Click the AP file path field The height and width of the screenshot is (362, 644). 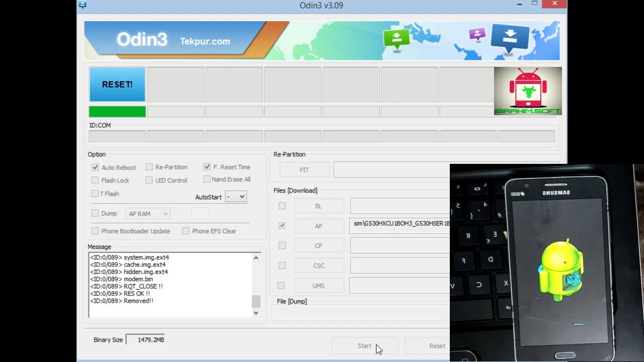click(400, 226)
